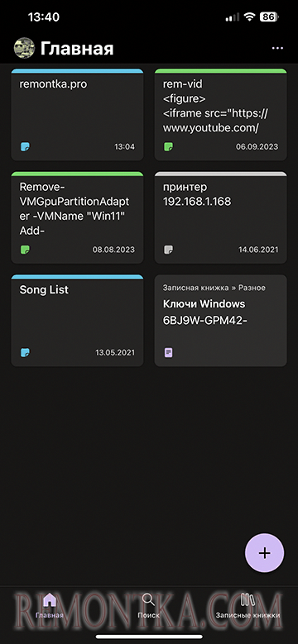Screen dimensions: 298x644
Task: Open the Remove-VMGpuPartitionAdapter note text
Action: coord(74,209)
